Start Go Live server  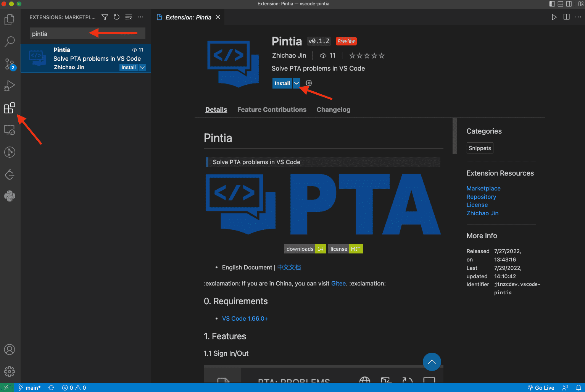click(x=541, y=388)
